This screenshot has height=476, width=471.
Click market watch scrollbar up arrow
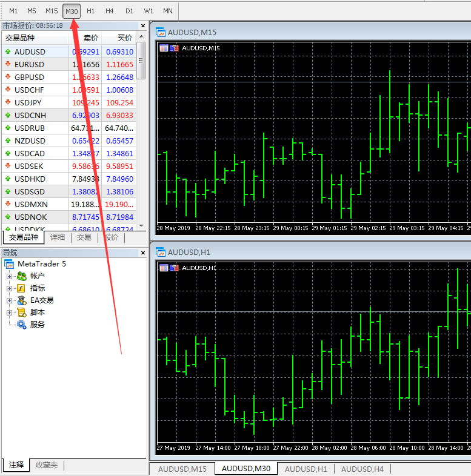[141, 36]
